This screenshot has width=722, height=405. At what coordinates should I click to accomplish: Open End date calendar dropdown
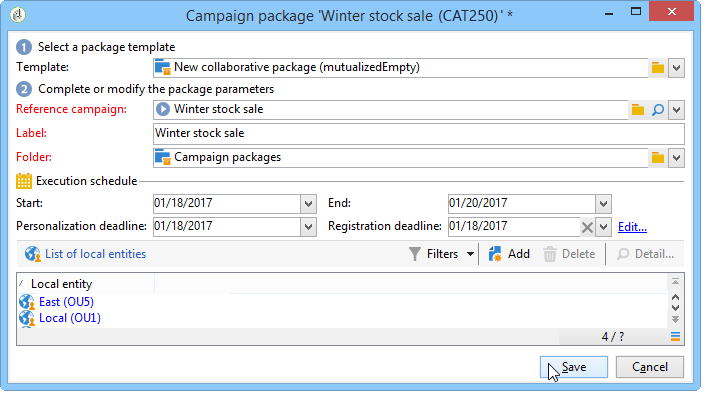[602, 204]
